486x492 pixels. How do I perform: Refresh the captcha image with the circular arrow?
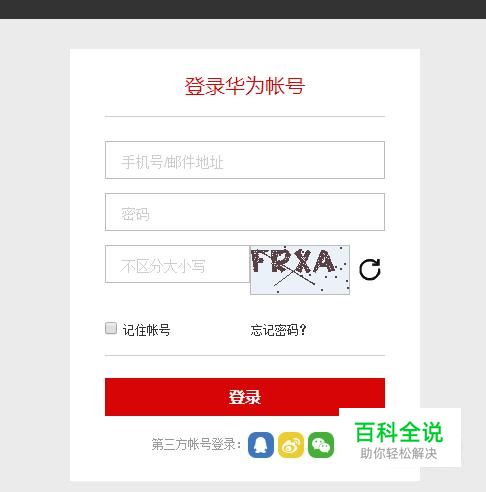pos(370,269)
